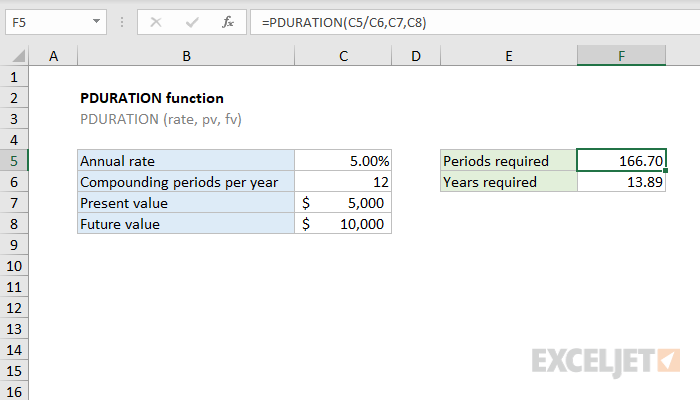Select column B header
The width and height of the screenshot is (700, 400).
click(186, 56)
